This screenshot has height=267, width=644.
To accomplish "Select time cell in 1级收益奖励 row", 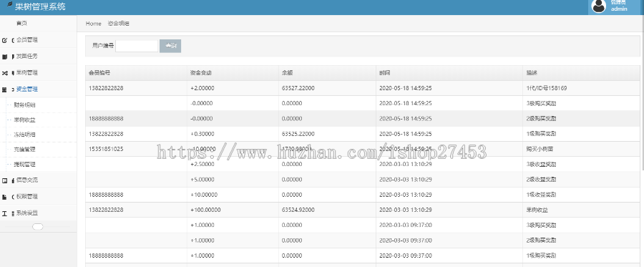I will (x=406, y=195).
